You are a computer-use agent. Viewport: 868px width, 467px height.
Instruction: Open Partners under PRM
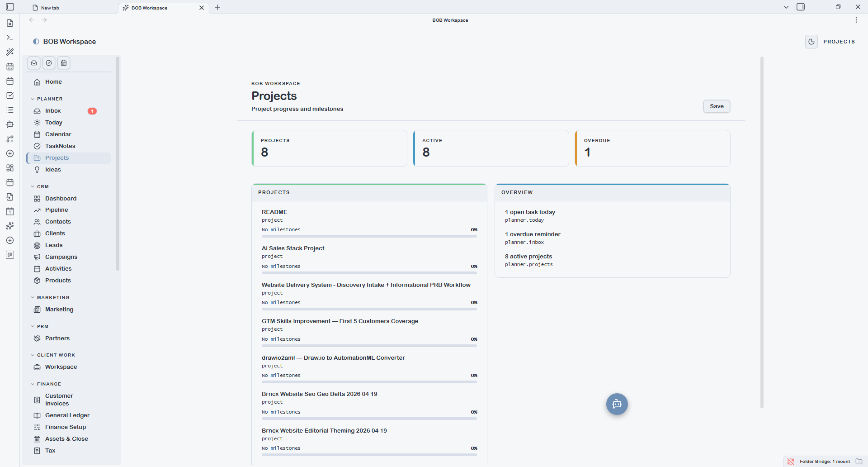pos(69,338)
